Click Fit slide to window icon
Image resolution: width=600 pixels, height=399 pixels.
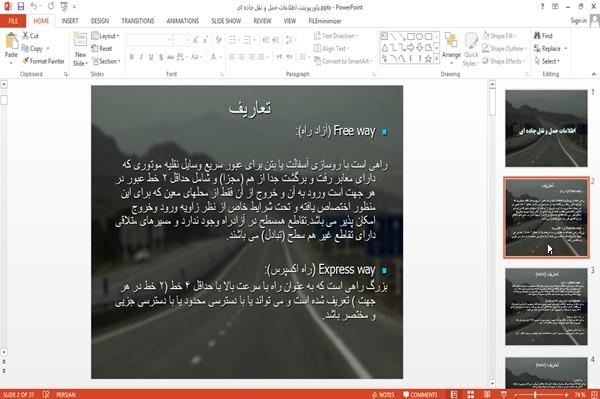594,395
